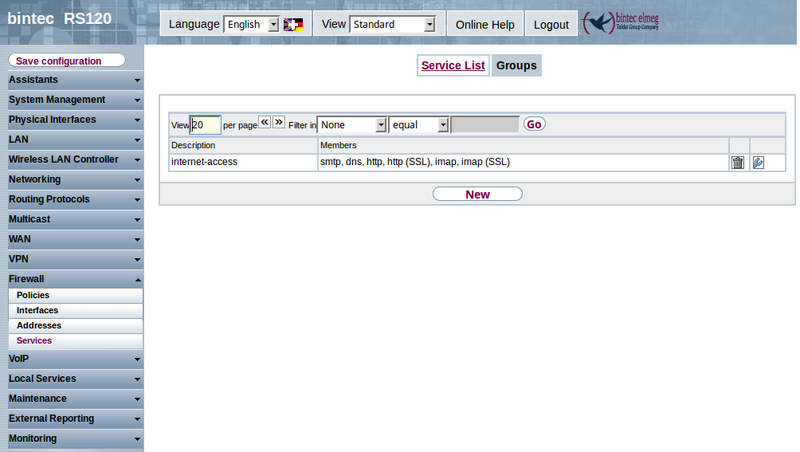This screenshot has width=800, height=452.
Task: Open the Firewall Policies submenu item
Action: (x=33, y=296)
